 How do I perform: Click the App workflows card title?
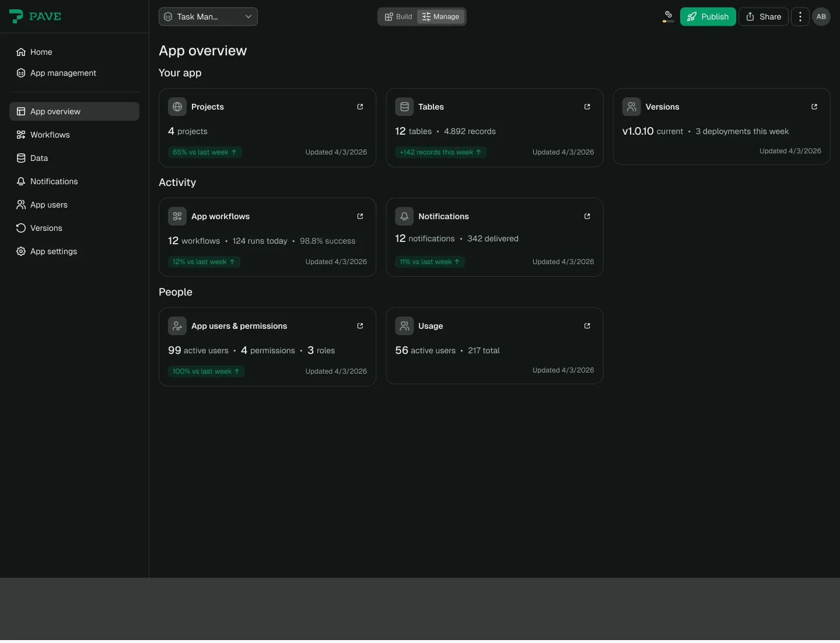point(220,216)
